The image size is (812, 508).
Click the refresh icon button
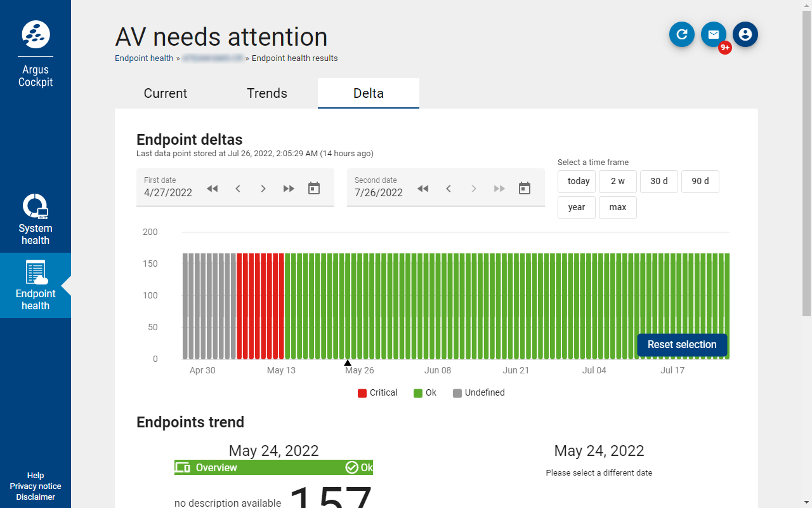click(x=682, y=34)
